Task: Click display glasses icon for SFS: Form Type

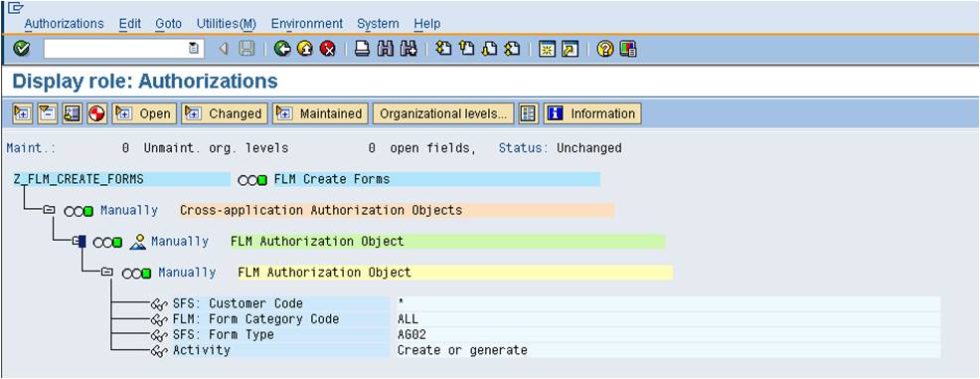Action: click(x=160, y=336)
